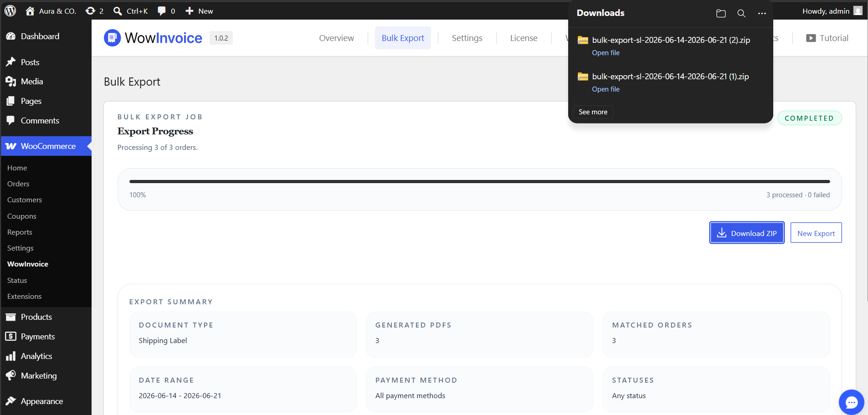Click the 1.0.2 version badge
Image resolution: width=868 pixels, height=415 pixels.
[x=221, y=38]
